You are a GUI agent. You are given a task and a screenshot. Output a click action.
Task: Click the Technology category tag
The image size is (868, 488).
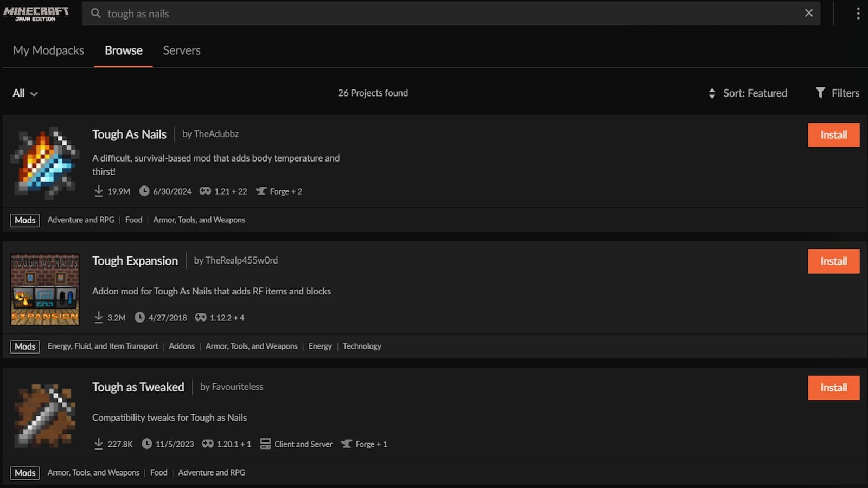[362, 346]
